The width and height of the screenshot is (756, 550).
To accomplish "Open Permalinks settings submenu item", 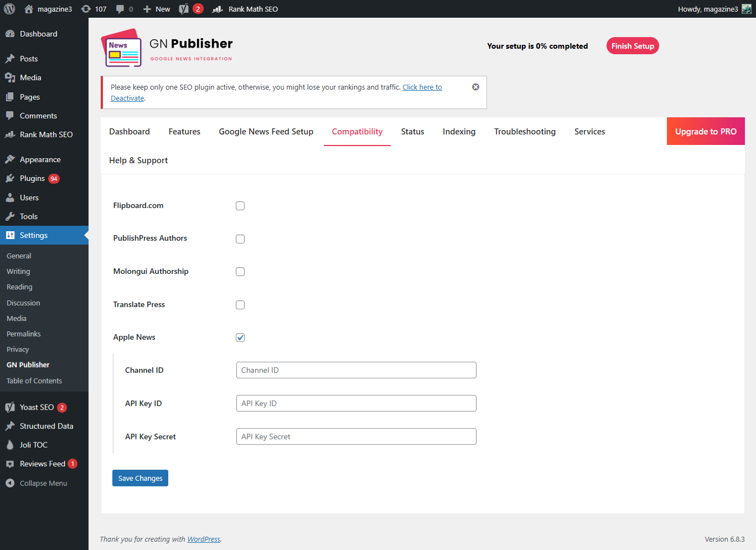I will pyautogui.click(x=24, y=334).
